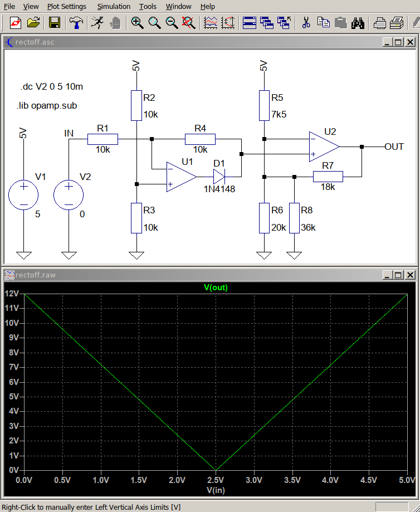Tile windows horizontally using toolbar icon
The height and width of the screenshot is (512, 420).
click(249, 23)
